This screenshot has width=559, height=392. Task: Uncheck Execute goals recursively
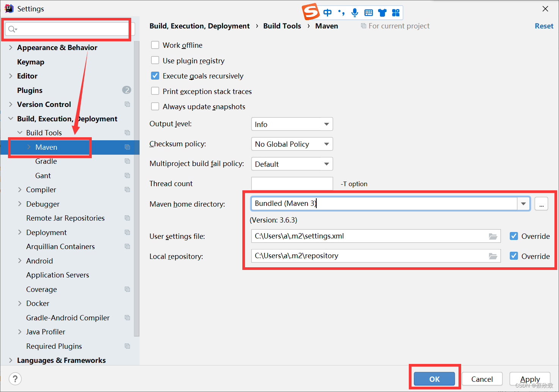(155, 76)
